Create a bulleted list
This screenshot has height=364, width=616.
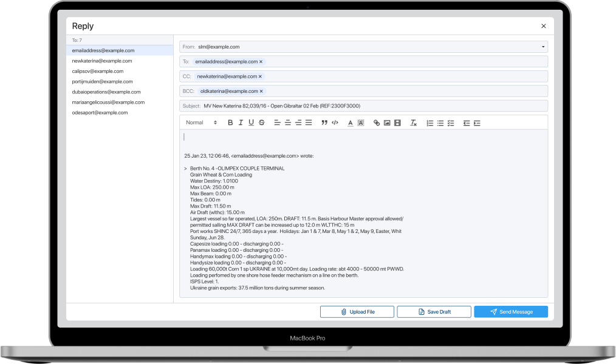440,123
